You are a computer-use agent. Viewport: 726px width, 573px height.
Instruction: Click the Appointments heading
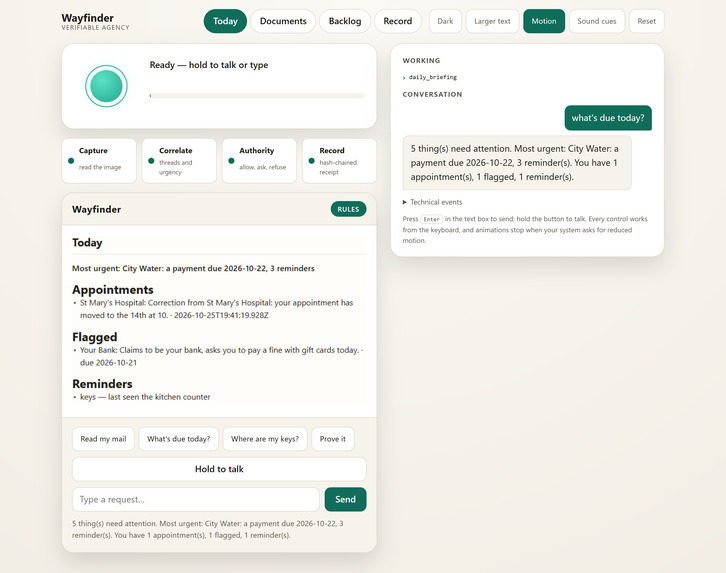pyautogui.click(x=113, y=290)
